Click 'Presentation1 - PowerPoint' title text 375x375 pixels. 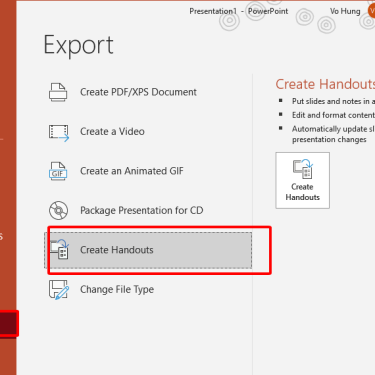click(x=239, y=11)
